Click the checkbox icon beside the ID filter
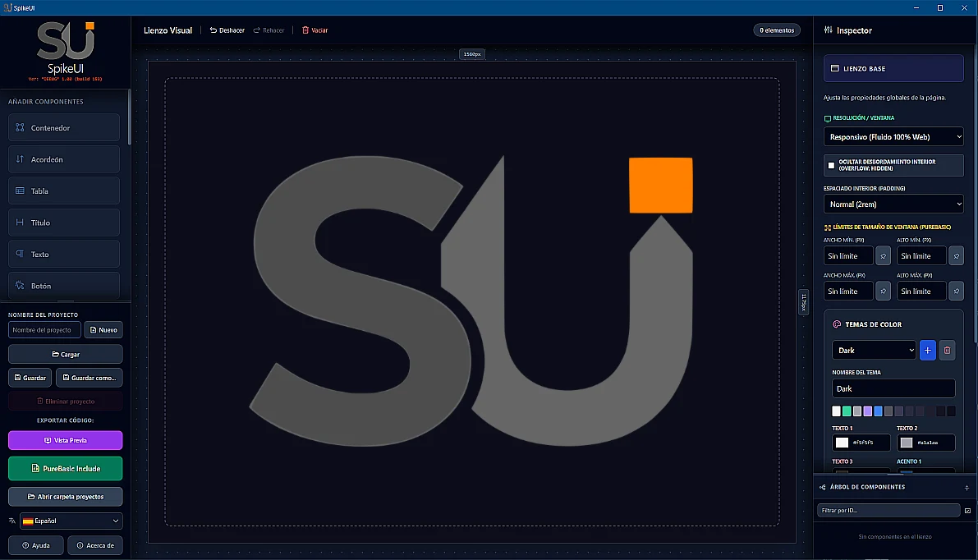 tap(967, 510)
